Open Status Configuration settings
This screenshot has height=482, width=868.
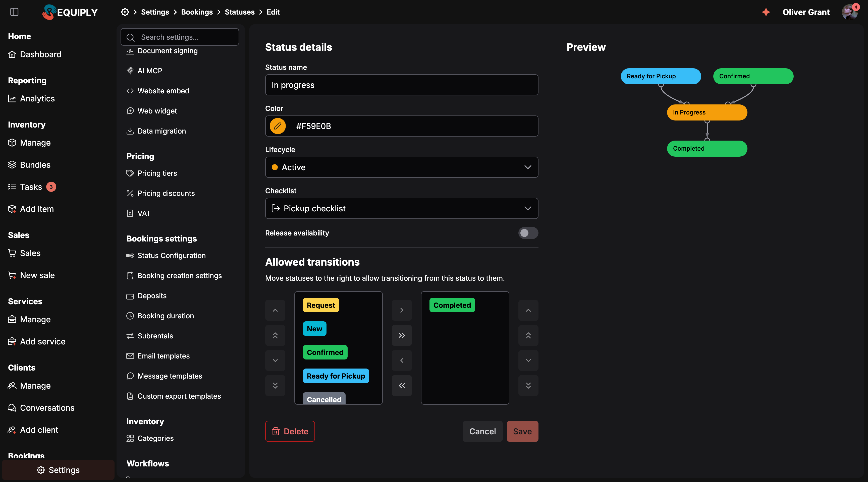[166, 256]
